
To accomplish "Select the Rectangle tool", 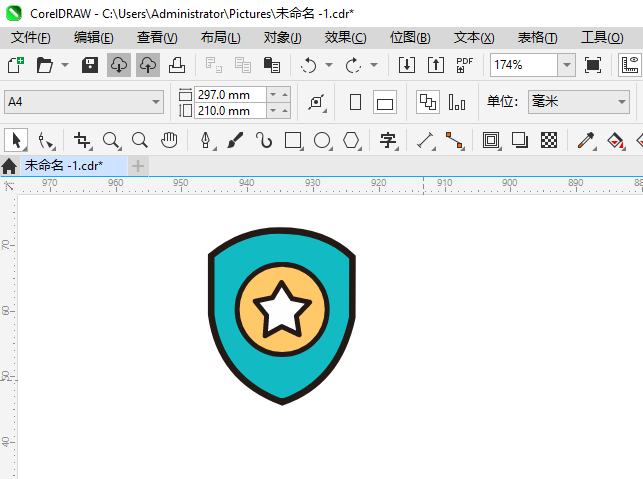I will [x=293, y=140].
